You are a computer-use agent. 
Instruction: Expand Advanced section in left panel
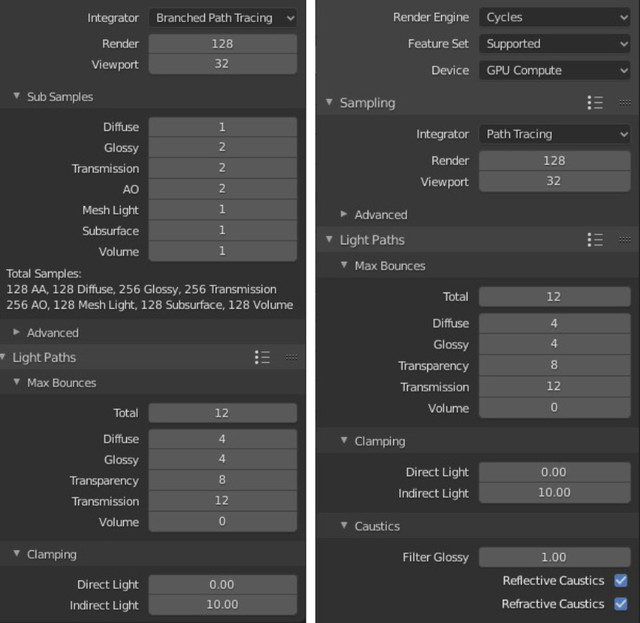pyautogui.click(x=17, y=332)
